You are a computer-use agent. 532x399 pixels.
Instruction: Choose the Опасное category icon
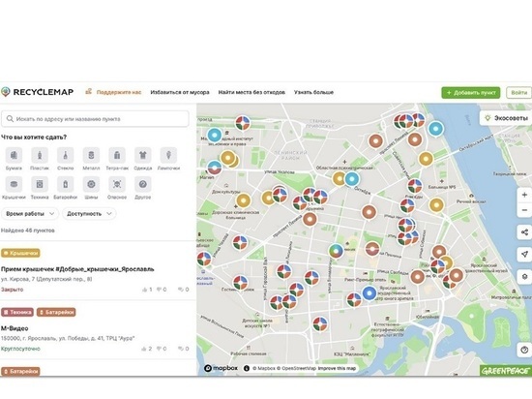click(x=117, y=184)
